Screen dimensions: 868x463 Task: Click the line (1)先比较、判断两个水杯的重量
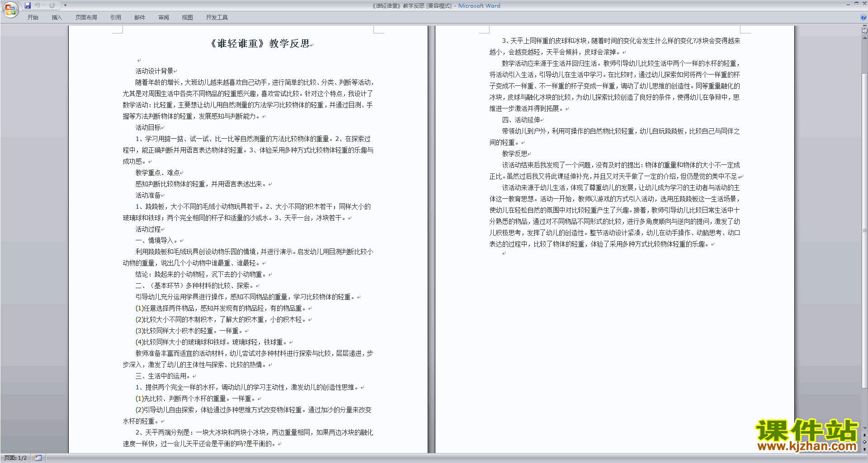(196, 398)
